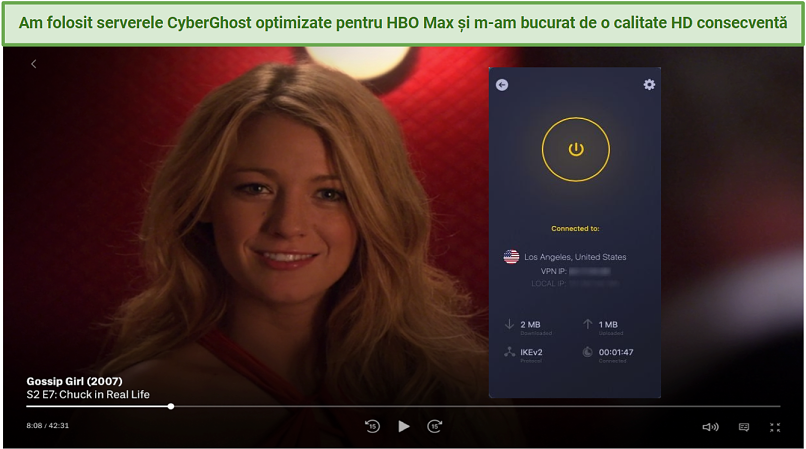806x449 pixels.
Task: Click the VPN IP label
Action: pos(554,271)
